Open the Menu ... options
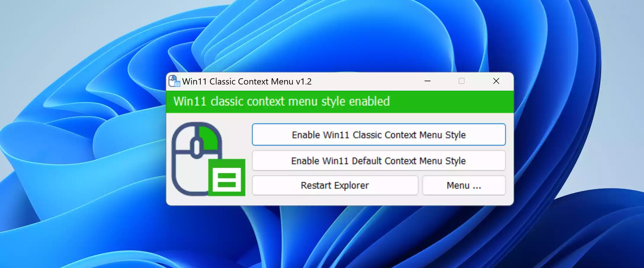The width and height of the screenshot is (644, 268). pyautogui.click(x=463, y=185)
